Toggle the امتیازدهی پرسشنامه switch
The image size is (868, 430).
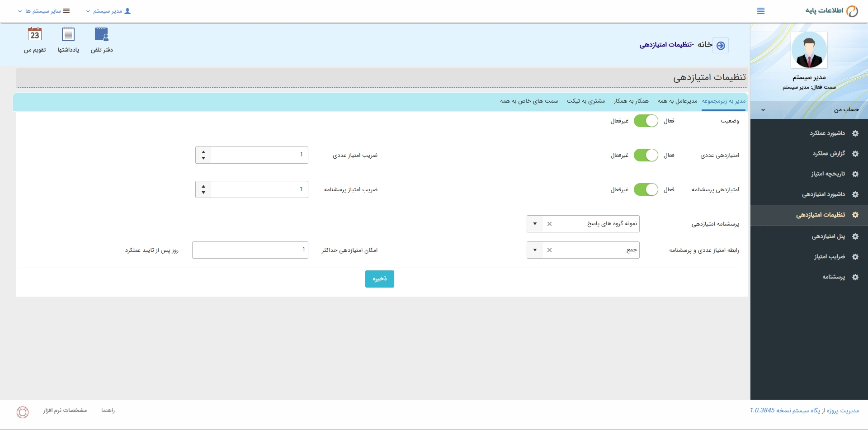pyautogui.click(x=646, y=189)
